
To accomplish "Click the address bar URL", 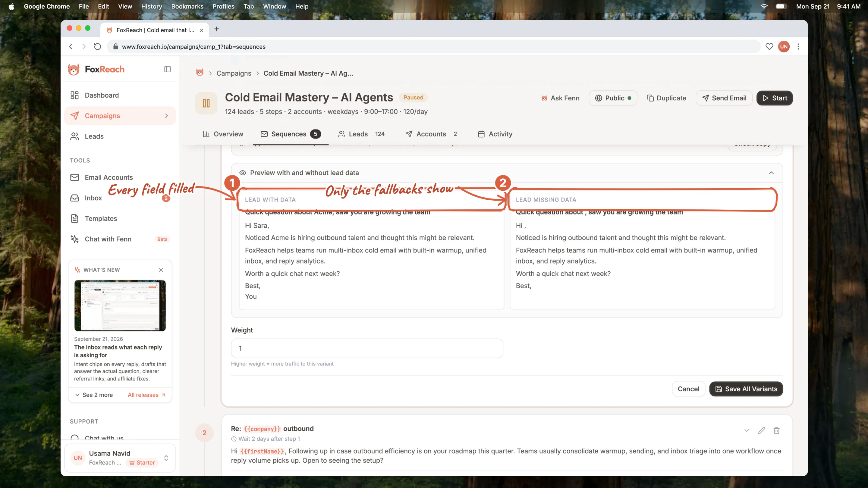I will (x=194, y=47).
